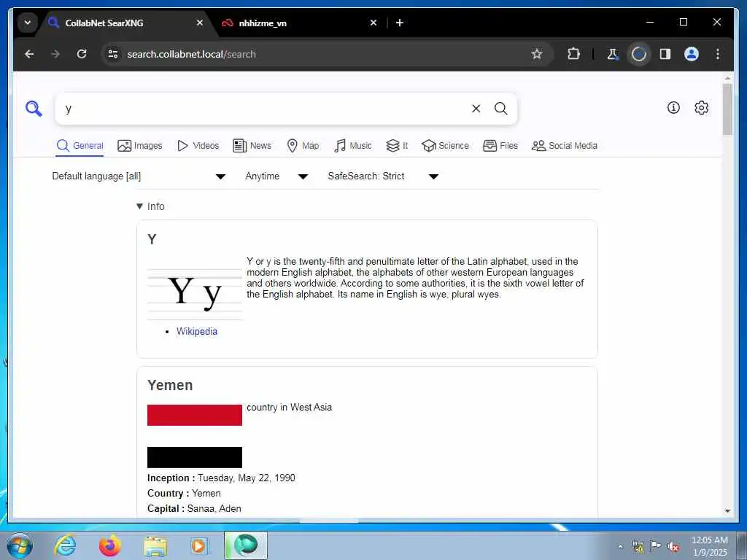Click the browser Back arrow

point(29,54)
